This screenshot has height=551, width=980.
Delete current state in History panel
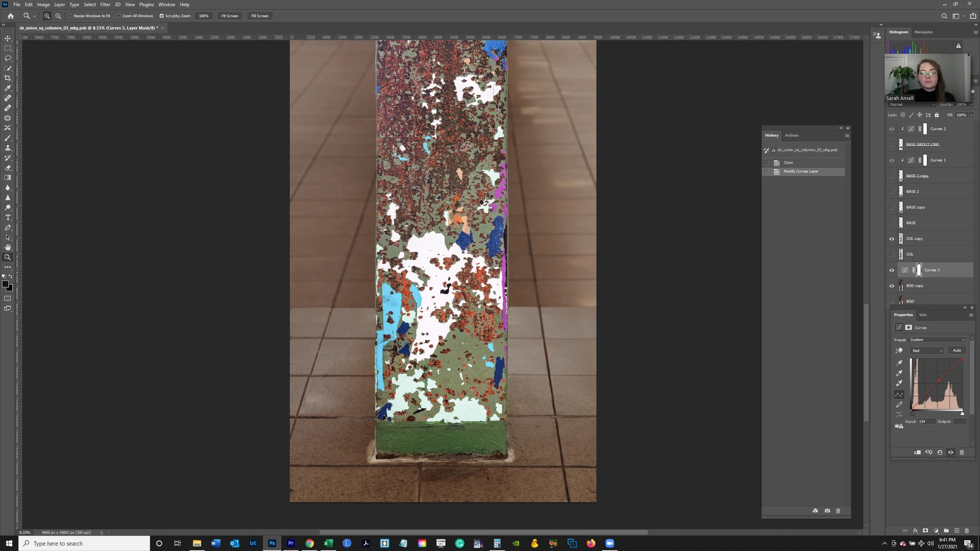pos(838,511)
